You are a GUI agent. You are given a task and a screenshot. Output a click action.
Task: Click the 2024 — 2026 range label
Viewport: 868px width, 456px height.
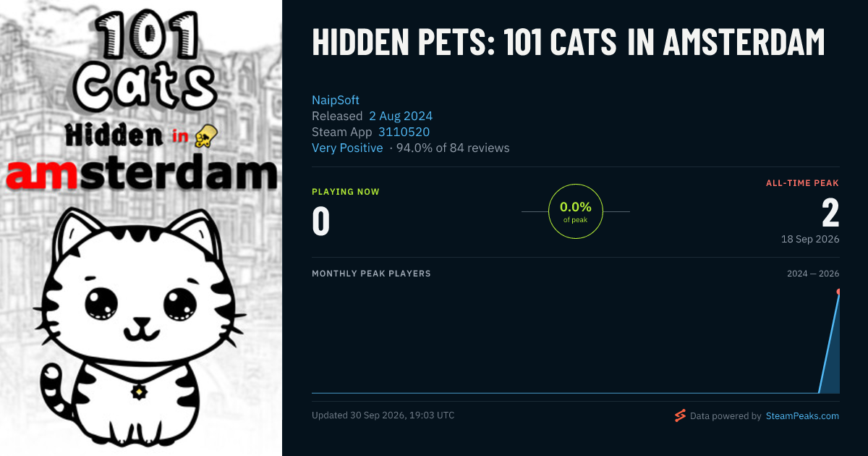tap(813, 274)
